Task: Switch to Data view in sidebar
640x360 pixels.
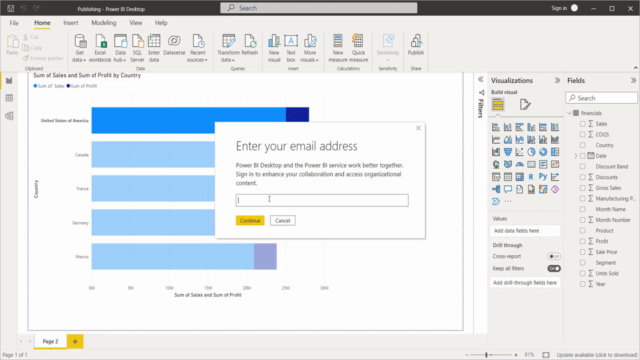Action: click(x=9, y=98)
